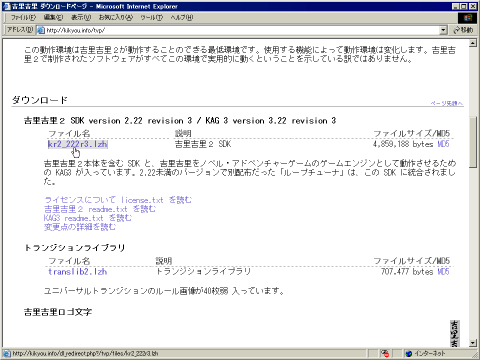
Task: Open the ファイル(F) menu
Action: pos(23,17)
